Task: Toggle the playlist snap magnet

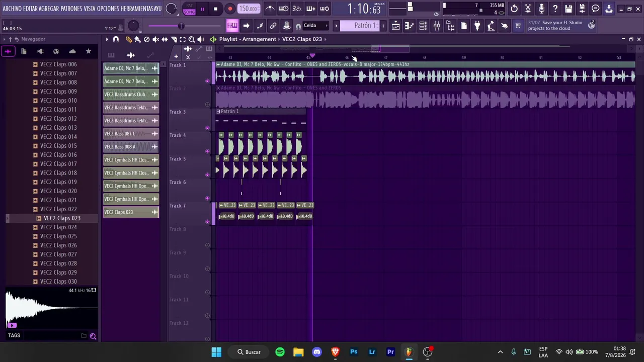Action: pyautogui.click(x=116, y=39)
